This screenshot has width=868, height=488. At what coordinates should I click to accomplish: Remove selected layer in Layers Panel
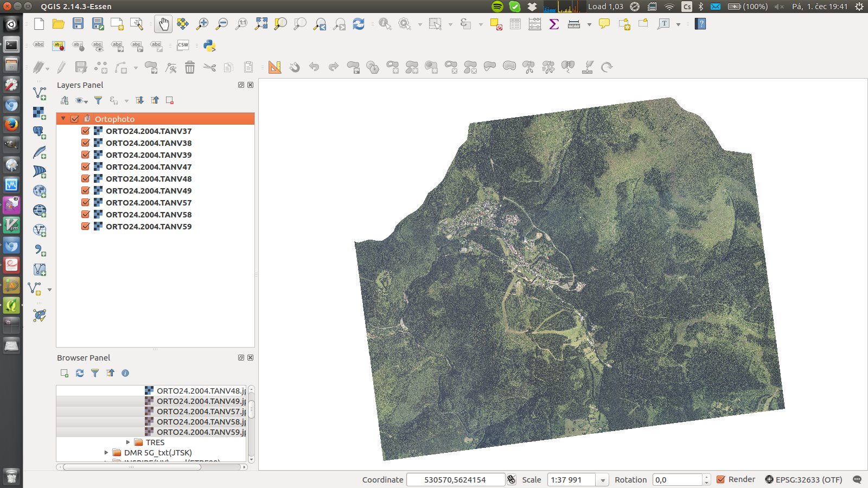click(170, 100)
